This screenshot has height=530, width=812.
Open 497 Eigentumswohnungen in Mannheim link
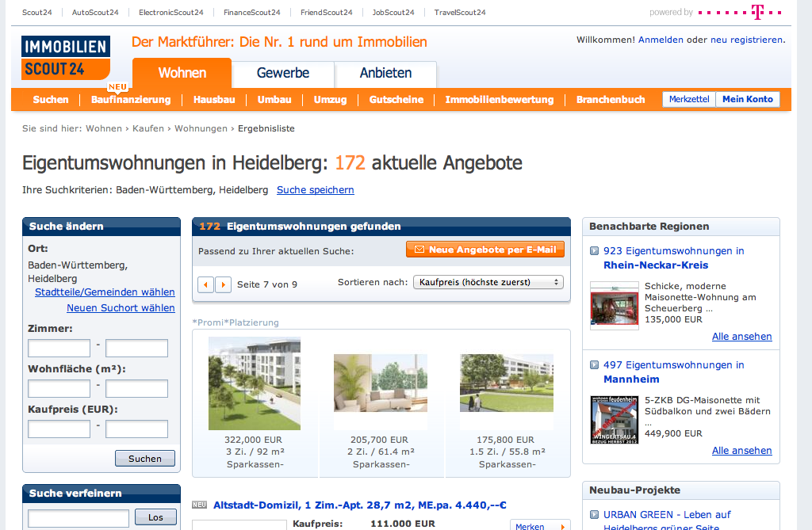click(x=674, y=372)
